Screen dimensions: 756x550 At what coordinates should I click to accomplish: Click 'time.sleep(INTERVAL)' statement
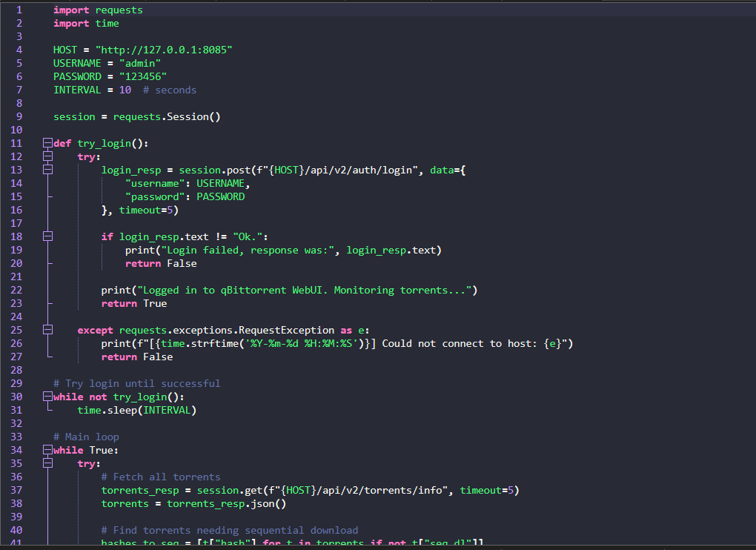(x=137, y=410)
